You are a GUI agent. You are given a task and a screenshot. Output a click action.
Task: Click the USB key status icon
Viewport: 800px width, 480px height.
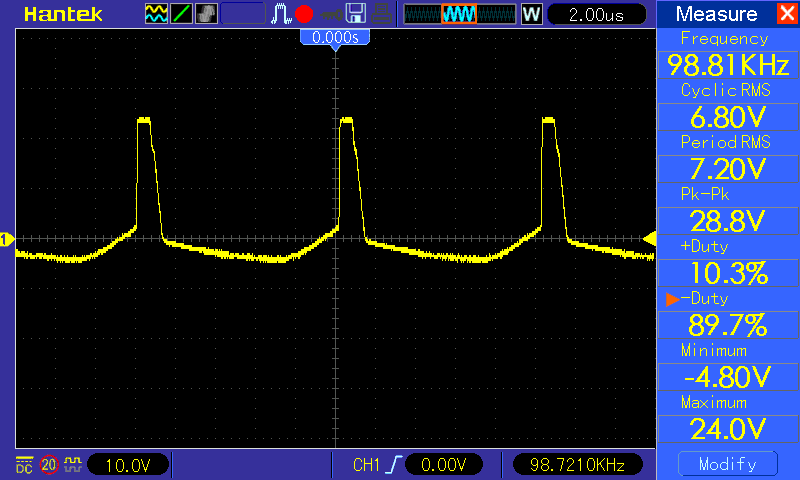(x=332, y=14)
